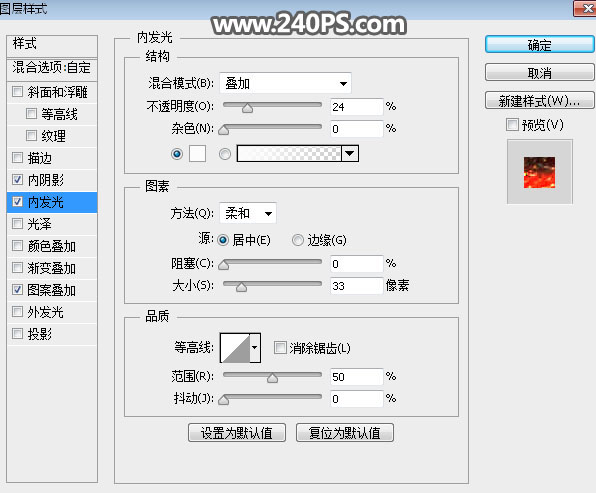Image resolution: width=596 pixels, height=493 pixels.
Task: Click the white glow color swatch
Action: click(198, 154)
